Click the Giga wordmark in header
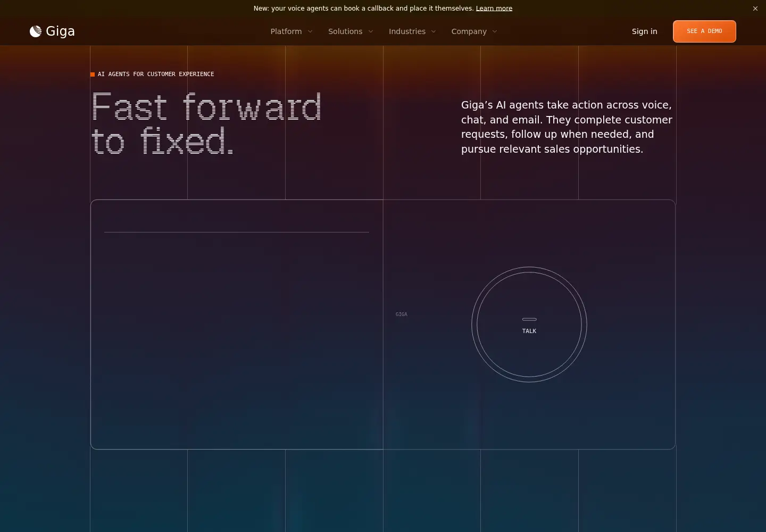Image resolution: width=766 pixels, height=532 pixels. [x=60, y=31]
